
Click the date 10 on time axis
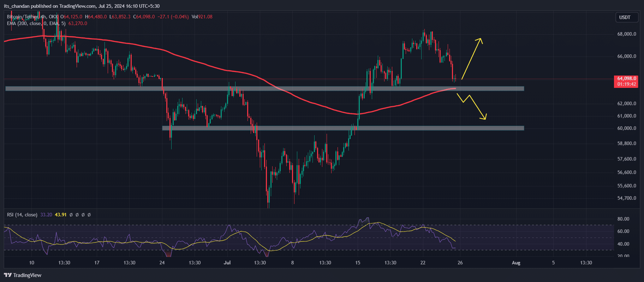31,263
